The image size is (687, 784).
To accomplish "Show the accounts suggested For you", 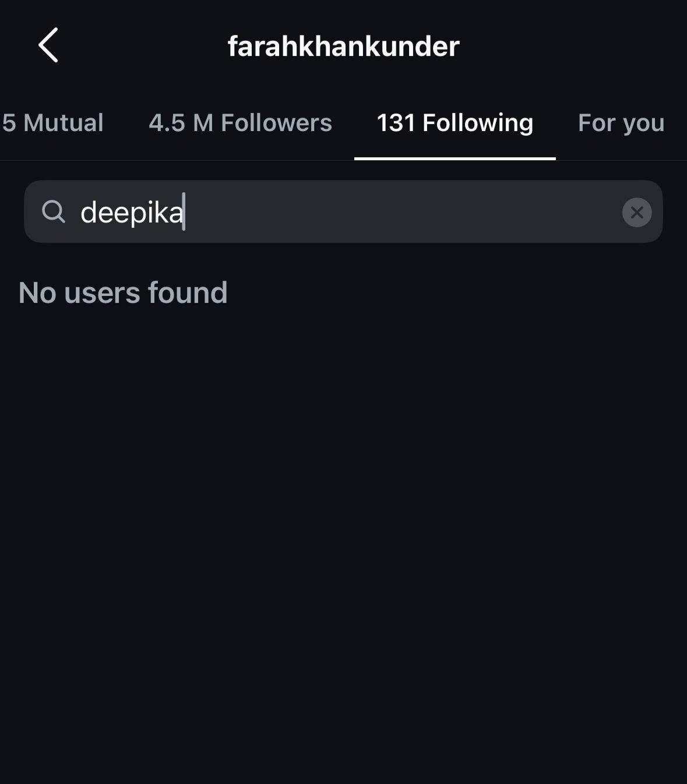I will [x=621, y=123].
